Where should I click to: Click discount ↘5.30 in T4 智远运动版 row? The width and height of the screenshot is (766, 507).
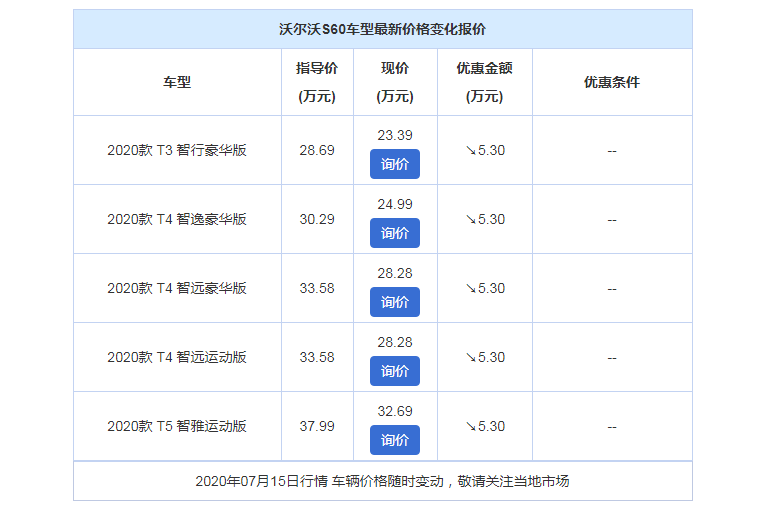(x=485, y=357)
